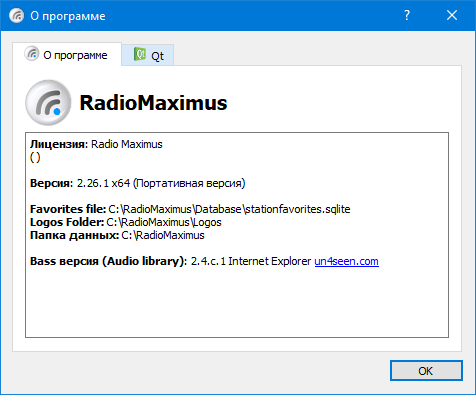
Task: Click the Папка данных path line
Action: (117, 235)
